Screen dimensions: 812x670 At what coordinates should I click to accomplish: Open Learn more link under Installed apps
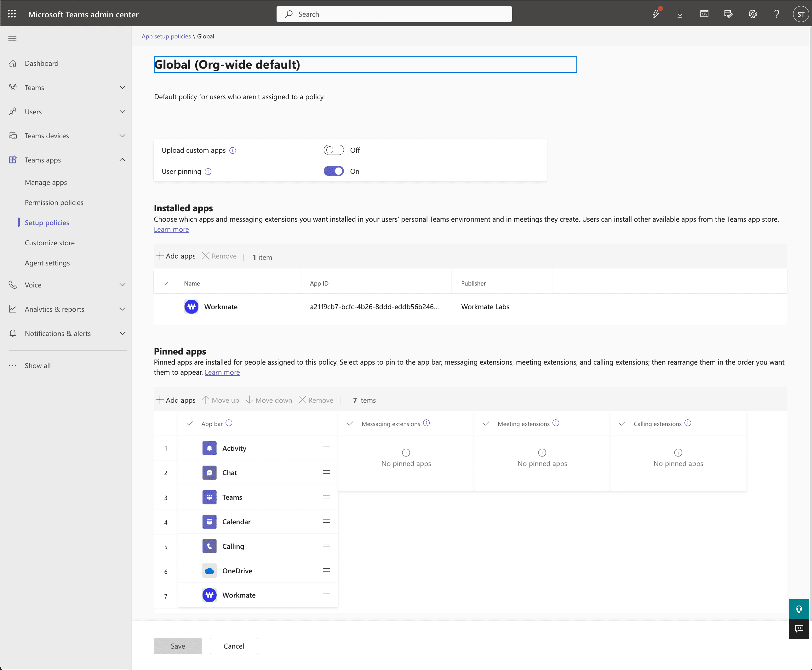[171, 229]
